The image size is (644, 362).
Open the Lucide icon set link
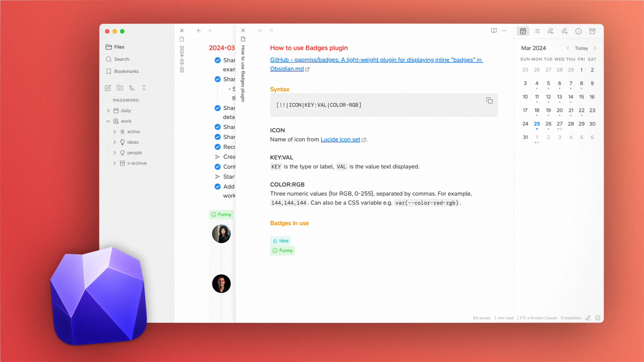coord(340,139)
